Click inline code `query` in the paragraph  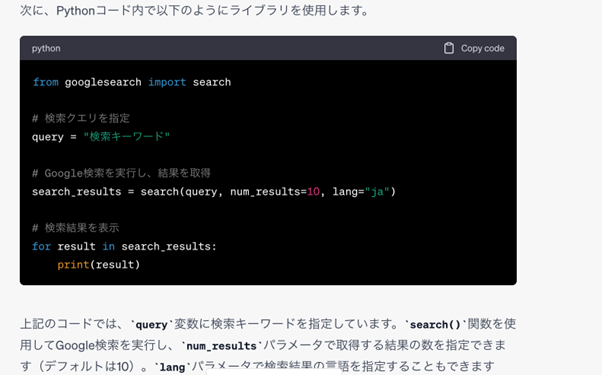(x=152, y=325)
